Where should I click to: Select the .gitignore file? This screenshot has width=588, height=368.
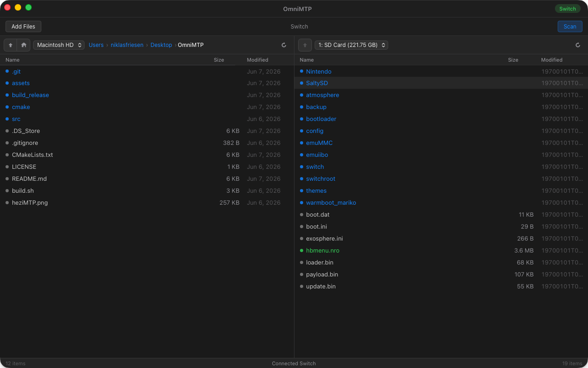(147, 143)
